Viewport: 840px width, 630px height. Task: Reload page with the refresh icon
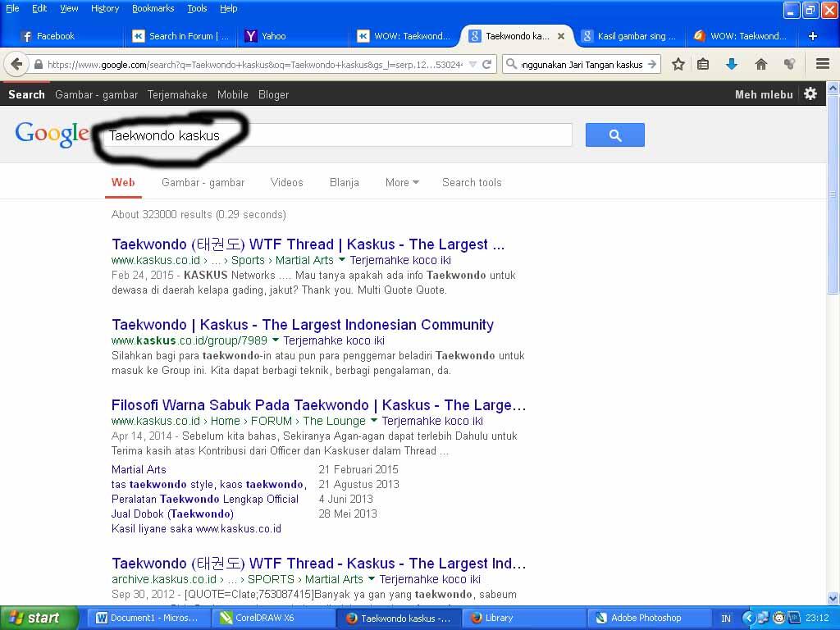point(486,65)
